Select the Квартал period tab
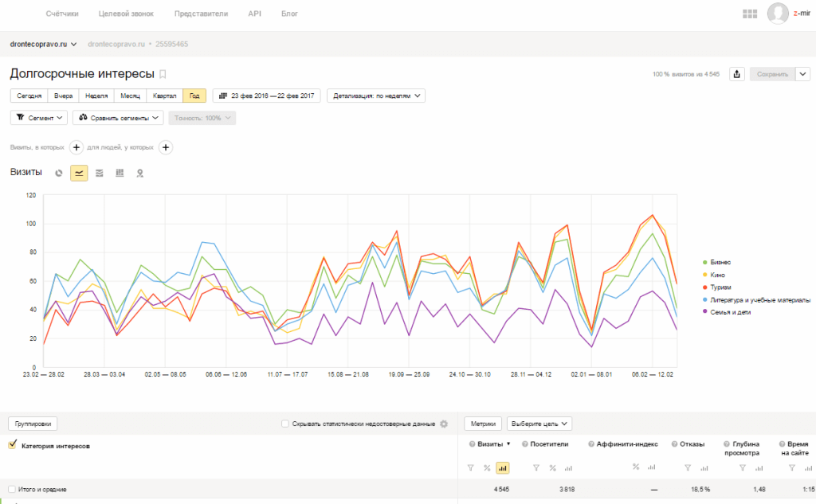The image size is (816, 504). click(163, 96)
